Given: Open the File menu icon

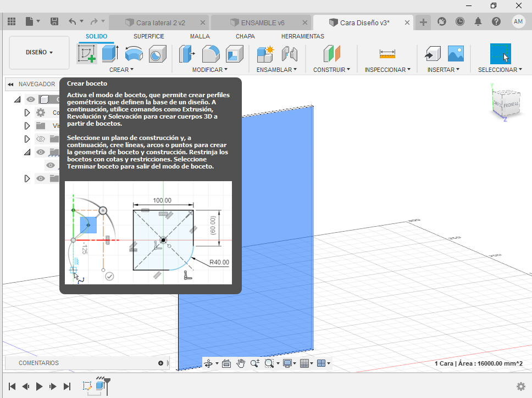Looking at the screenshot, I should point(30,22).
